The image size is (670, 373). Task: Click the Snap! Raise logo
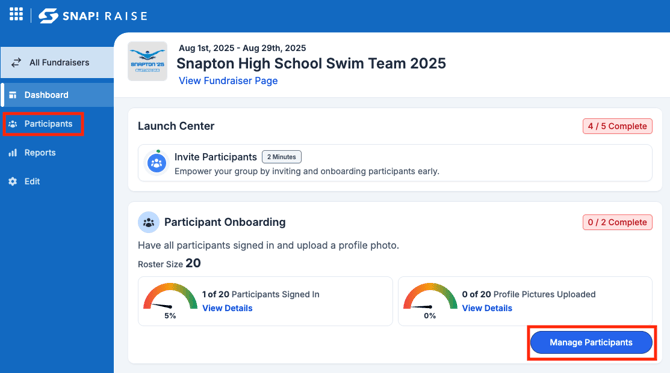93,16
